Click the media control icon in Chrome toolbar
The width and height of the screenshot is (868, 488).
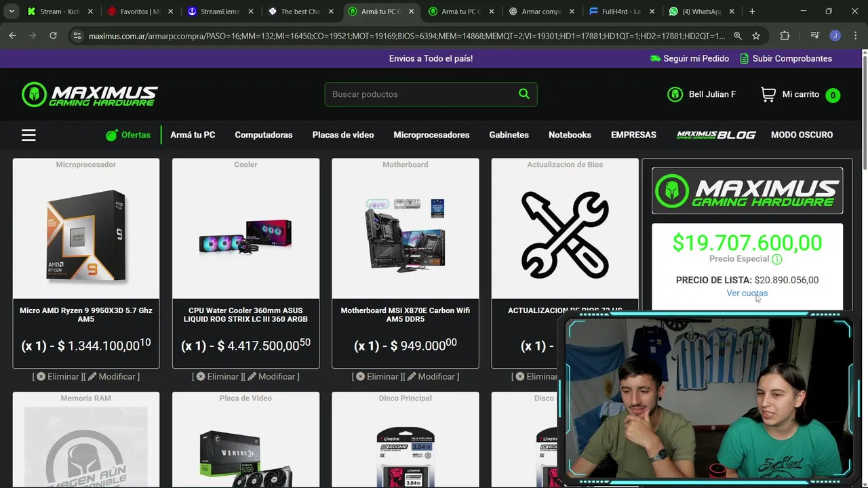click(815, 35)
